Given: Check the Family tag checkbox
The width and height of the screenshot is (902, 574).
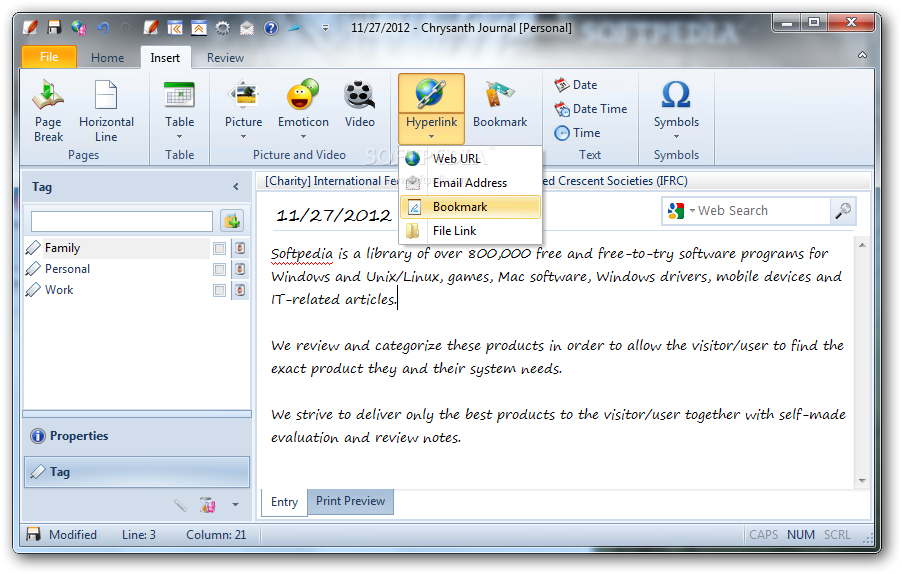Looking at the screenshot, I should click(219, 248).
